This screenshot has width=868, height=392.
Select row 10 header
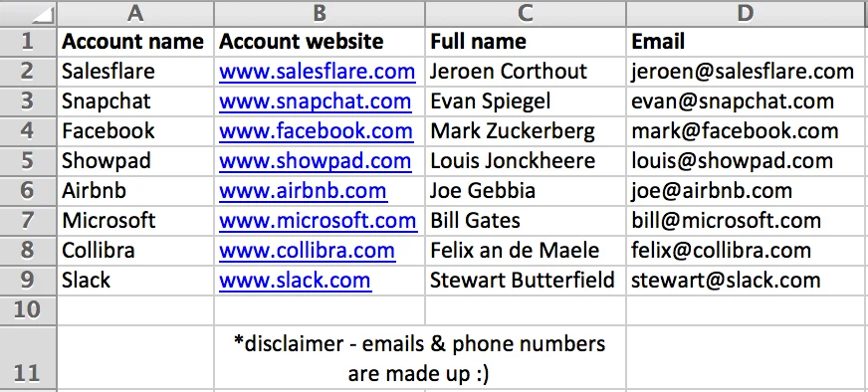tap(28, 310)
